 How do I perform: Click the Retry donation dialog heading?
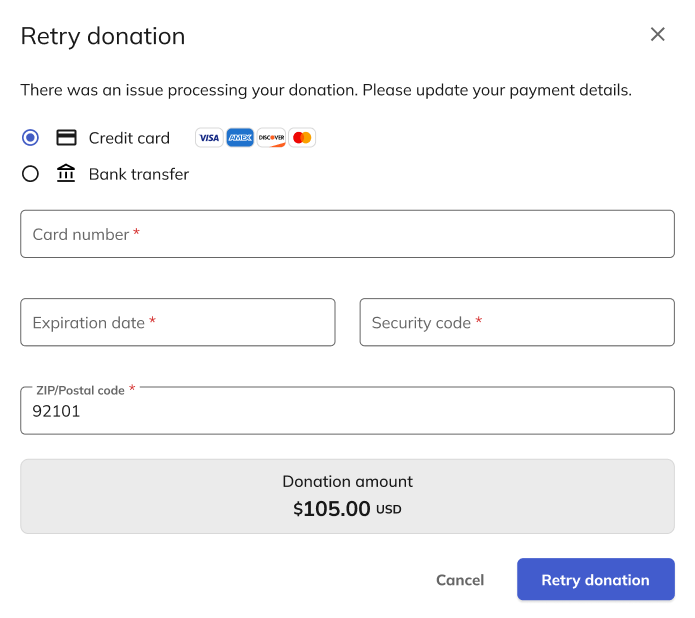(x=103, y=36)
